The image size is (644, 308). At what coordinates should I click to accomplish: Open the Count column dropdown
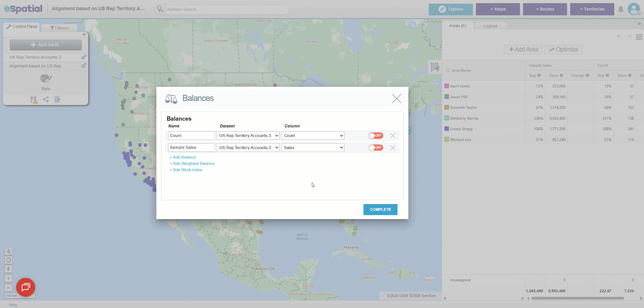tap(313, 135)
